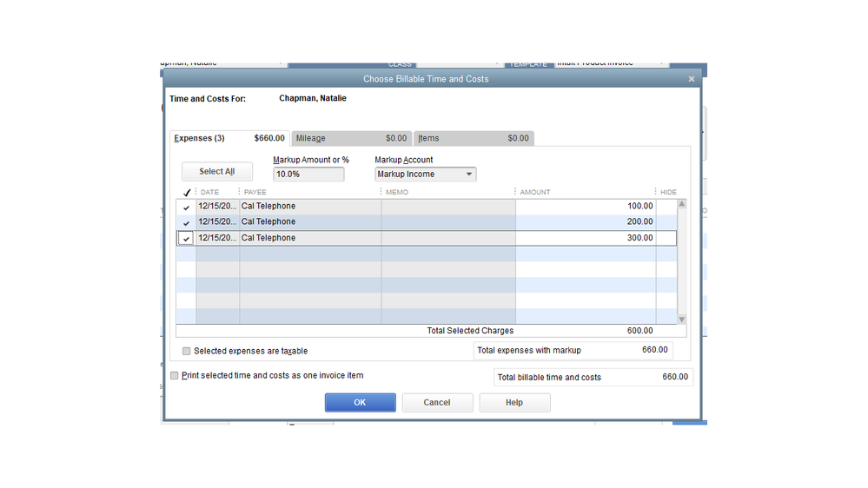
Task: Open the Mileage tab
Action: (x=351, y=138)
